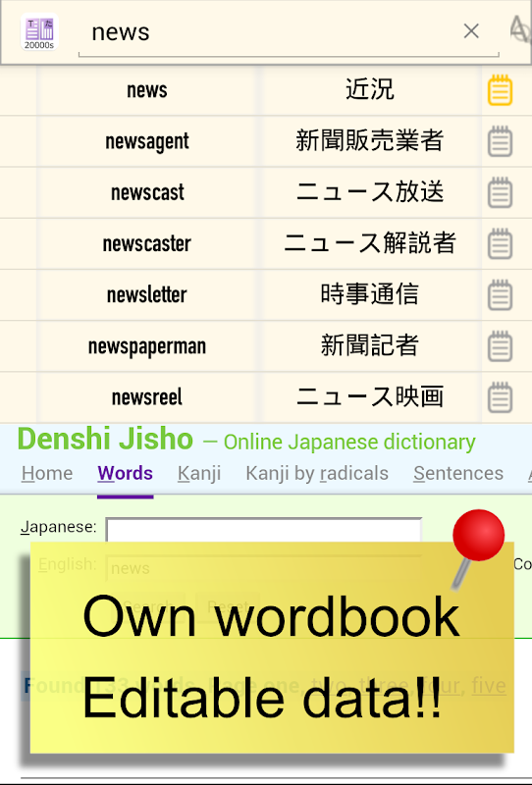
Task: Select the word 'newsreel' in results
Action: (147, 397)
